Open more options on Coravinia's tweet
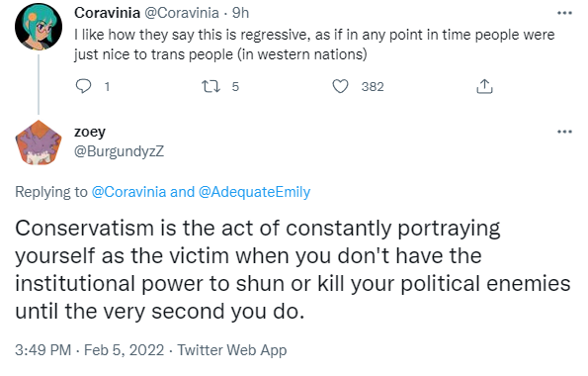 tap(564, 13)
